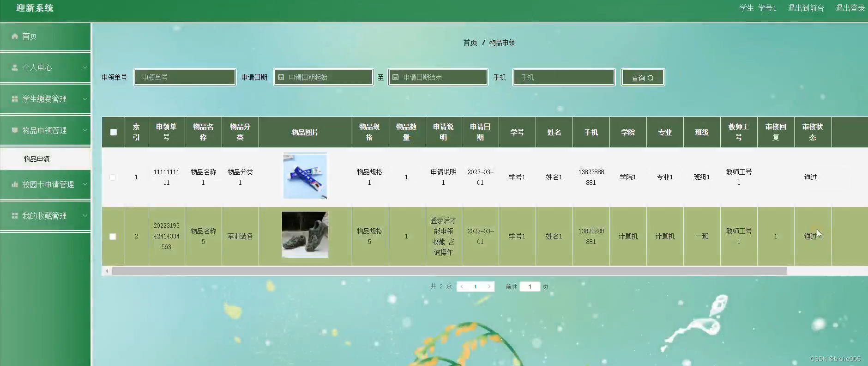Toggle the select-all checkbox in table header

114,132
